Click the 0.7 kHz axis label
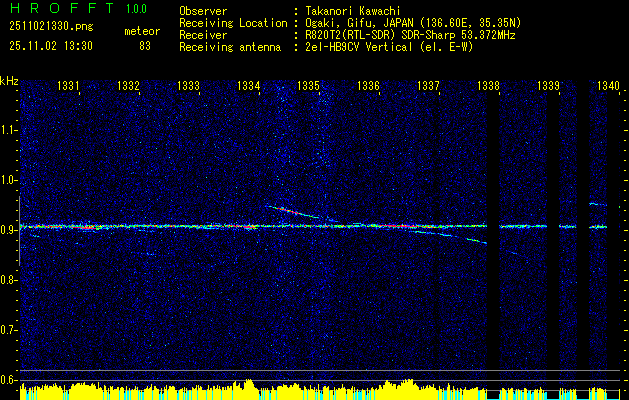The width and height of the screenshot is (629, 400). click(x=8, y=330)
